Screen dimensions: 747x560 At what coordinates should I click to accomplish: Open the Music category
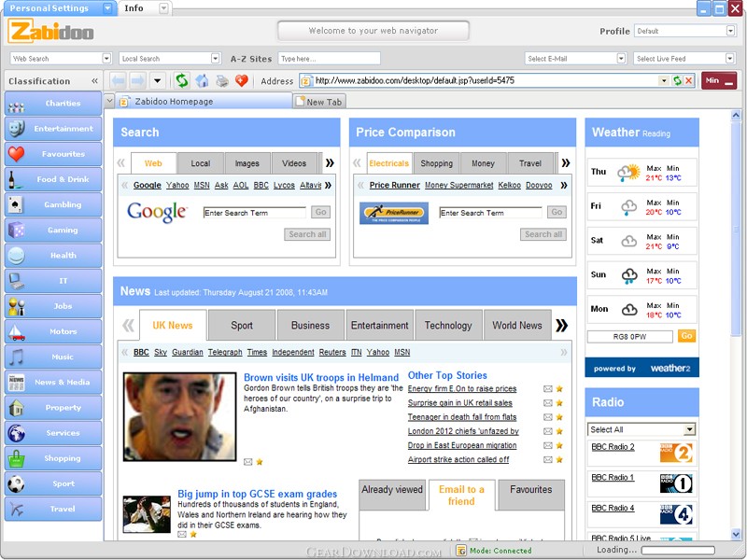53,357
